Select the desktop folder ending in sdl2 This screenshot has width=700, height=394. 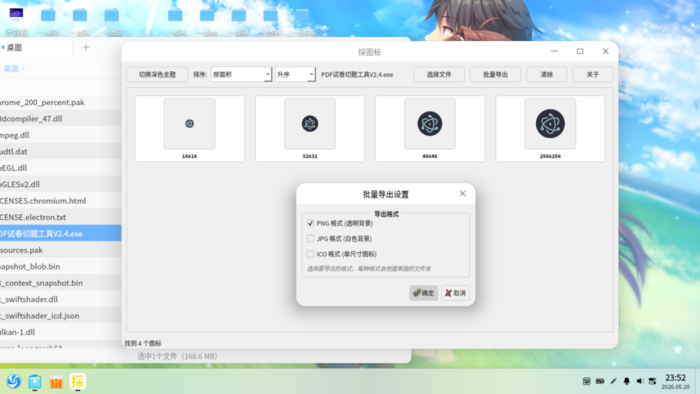click(x=112, y=21)
